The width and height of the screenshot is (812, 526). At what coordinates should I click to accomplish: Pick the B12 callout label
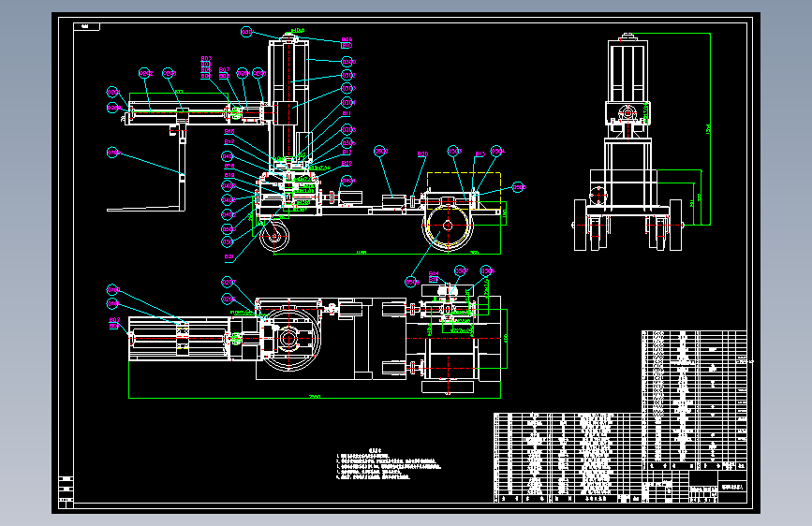point(347,153)
